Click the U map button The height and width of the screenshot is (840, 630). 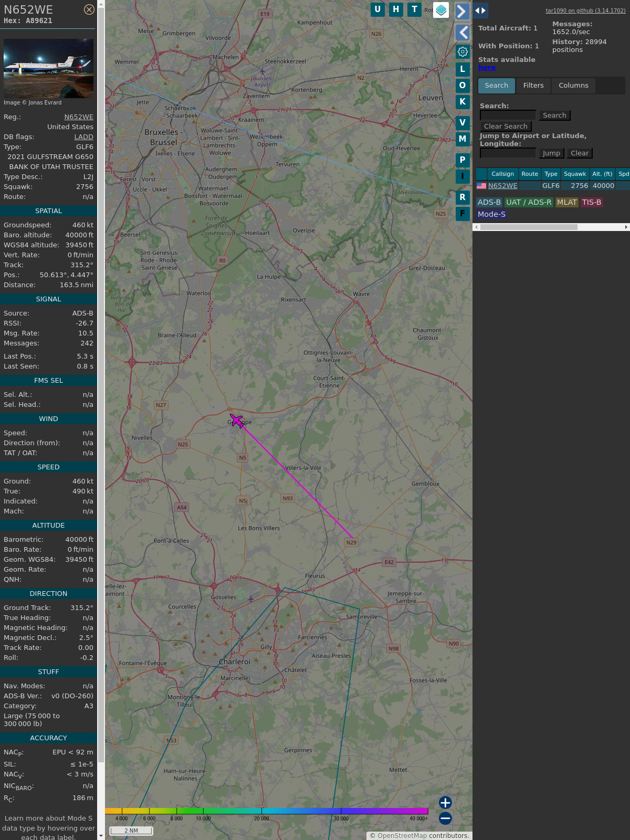click(377, 9)
